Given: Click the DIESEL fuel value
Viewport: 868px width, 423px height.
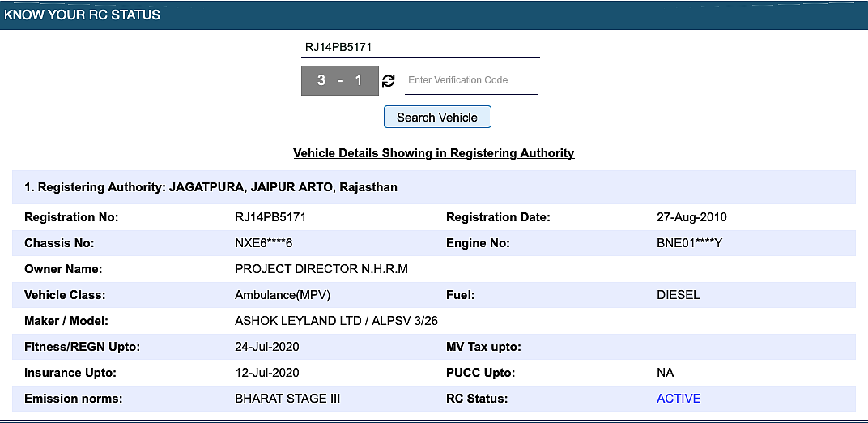Looking at the screenshot, I should [679, 295].
